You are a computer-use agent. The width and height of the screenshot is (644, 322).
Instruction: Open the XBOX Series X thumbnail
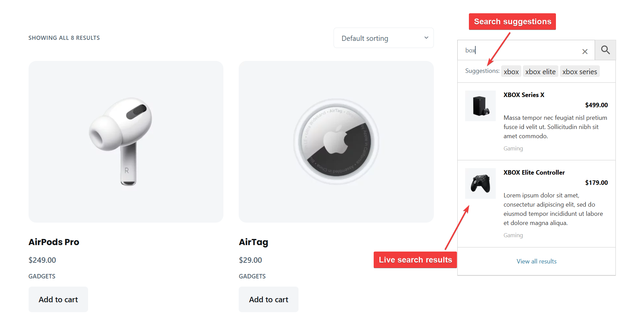[x=480, y=106]
